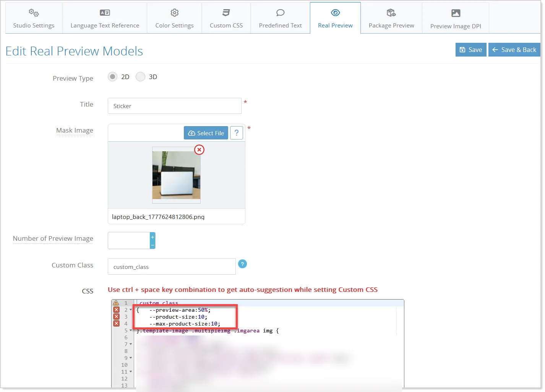Select the 3D preview type

point(140,77)
